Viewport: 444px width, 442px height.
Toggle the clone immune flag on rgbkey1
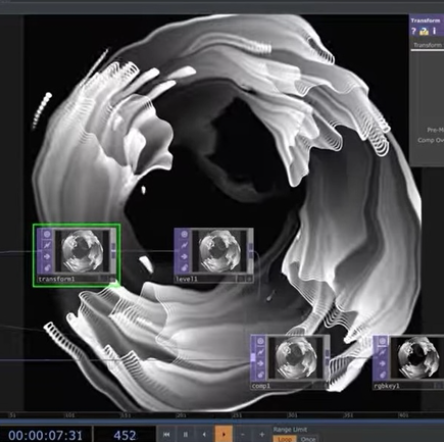383,352
